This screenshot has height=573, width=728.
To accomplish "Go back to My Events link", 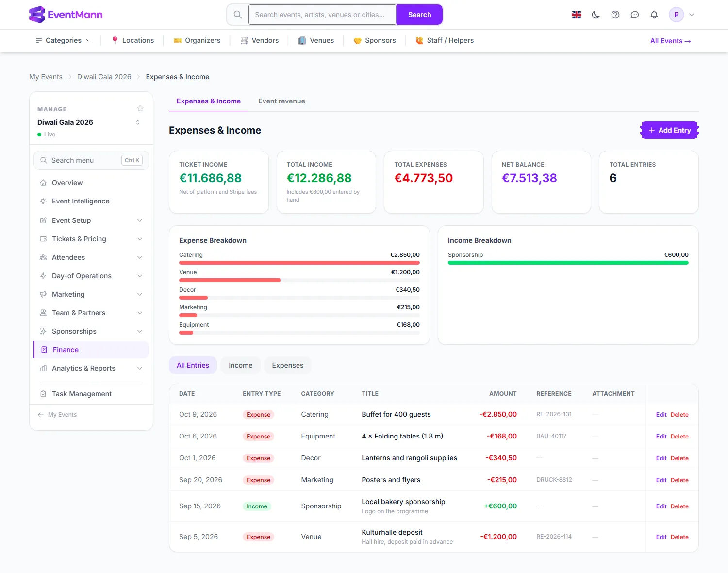I will coord(57,415).
